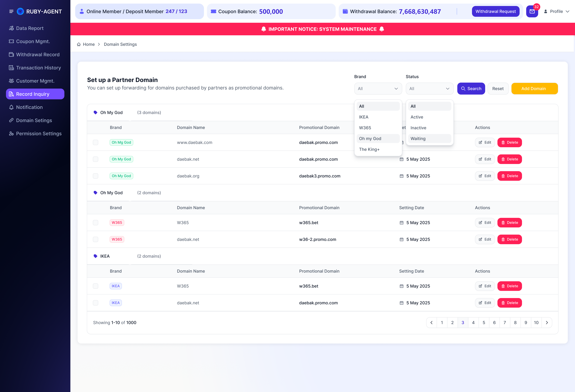Click daebak3.promo.com promotional domain

coord(320,176)
